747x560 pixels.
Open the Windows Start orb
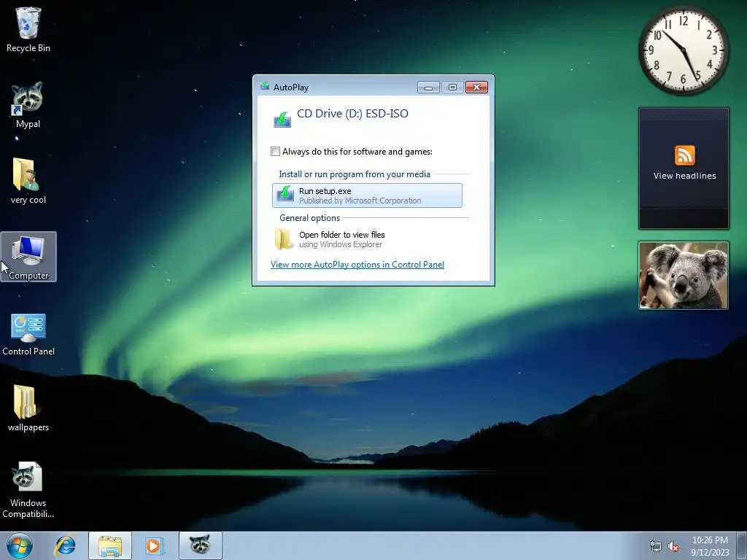(20, 545)
